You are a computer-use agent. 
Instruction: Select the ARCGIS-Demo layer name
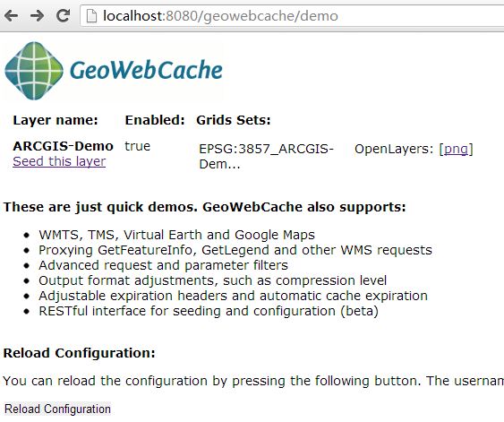pos(63,146)
